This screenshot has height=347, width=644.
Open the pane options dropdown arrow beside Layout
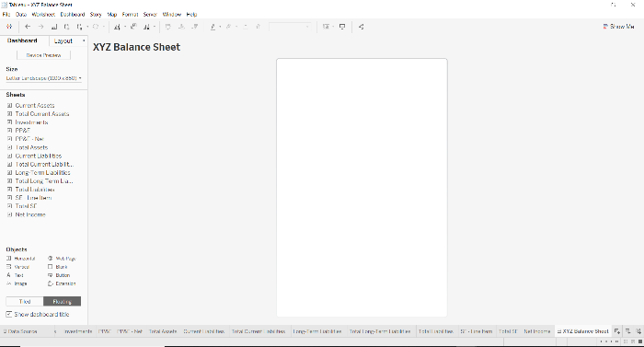(x=84, y=40)
